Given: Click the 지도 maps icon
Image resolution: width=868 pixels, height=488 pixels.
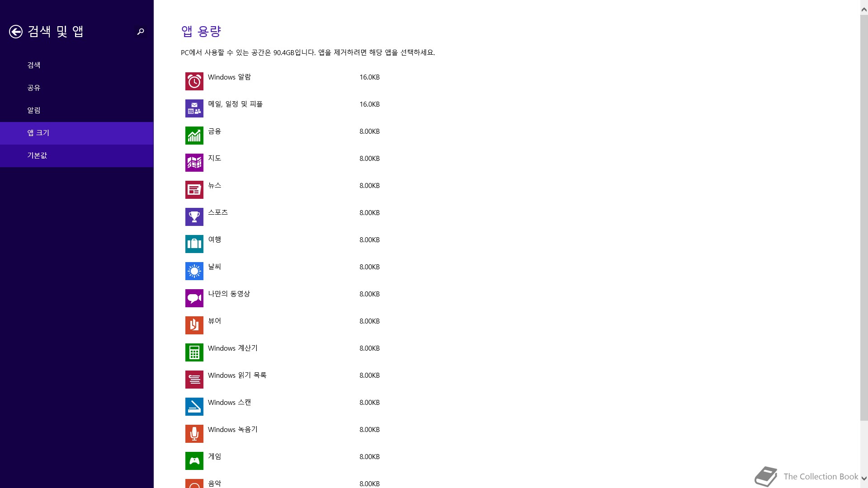Looking at the screenshot, I should (x=194, y=163).
